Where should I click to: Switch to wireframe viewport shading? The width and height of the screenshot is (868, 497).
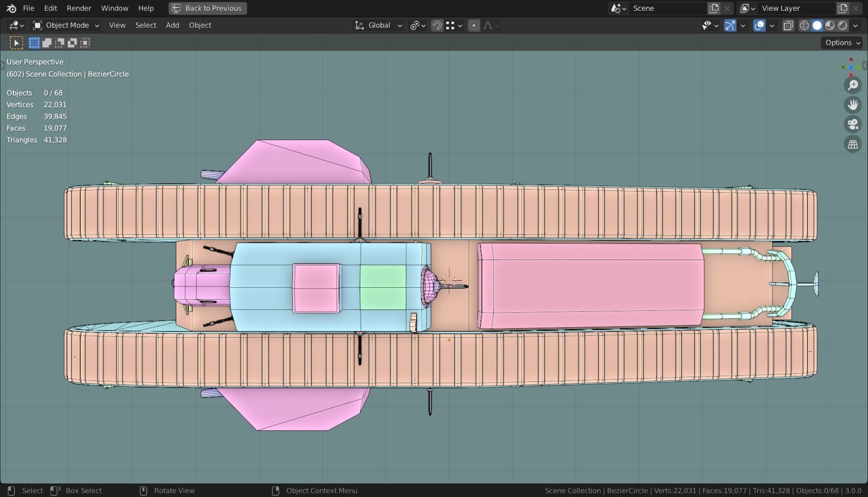click(x=805, y=25)
